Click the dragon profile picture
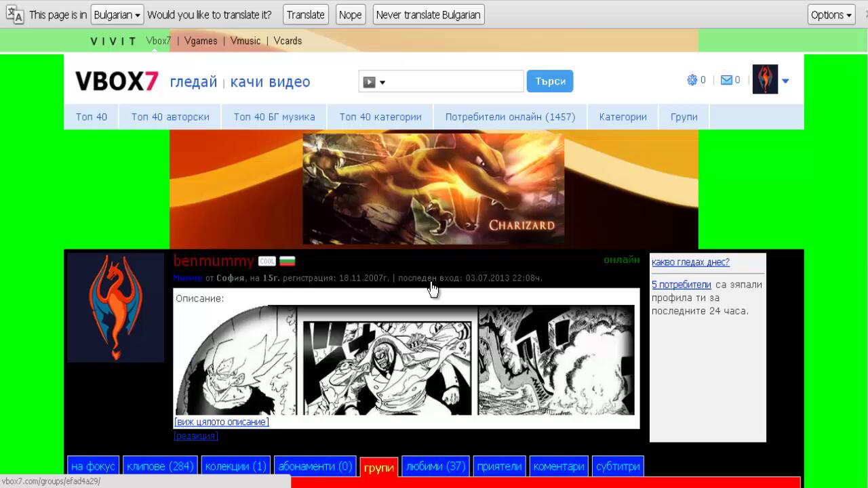 coord(115,307)
